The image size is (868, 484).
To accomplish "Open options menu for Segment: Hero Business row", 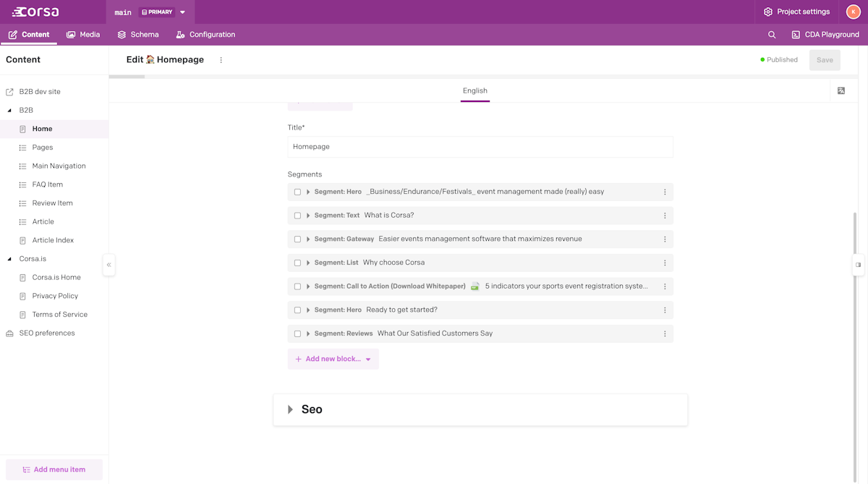I will 665,192.
